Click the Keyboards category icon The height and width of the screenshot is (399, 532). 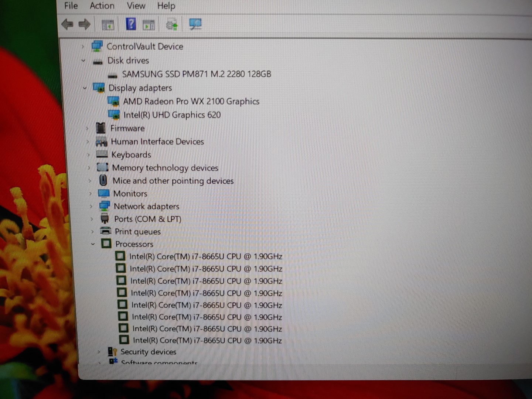(102, 154)
